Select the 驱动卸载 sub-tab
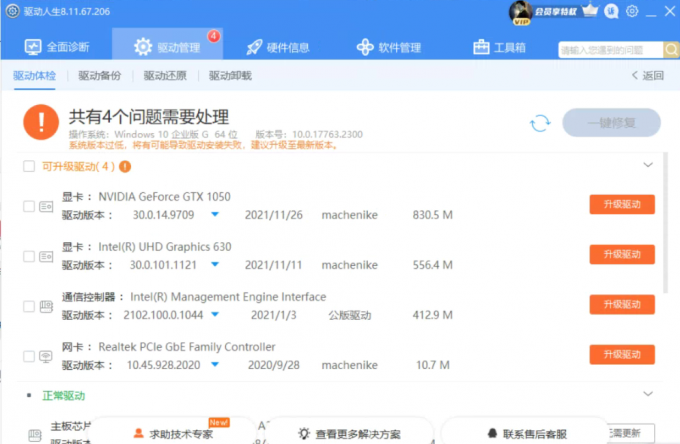The width and height of the screenshot is (680, 444). click(x=230, y=76)
